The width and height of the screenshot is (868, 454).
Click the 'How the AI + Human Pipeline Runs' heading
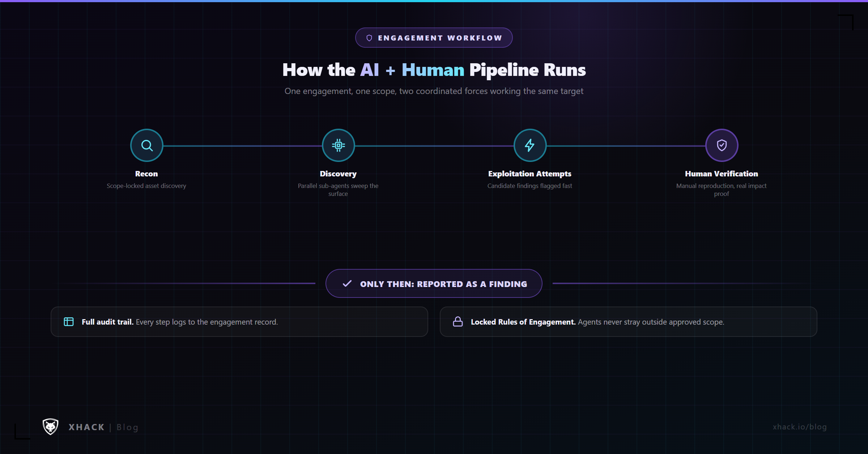(434, 70)
